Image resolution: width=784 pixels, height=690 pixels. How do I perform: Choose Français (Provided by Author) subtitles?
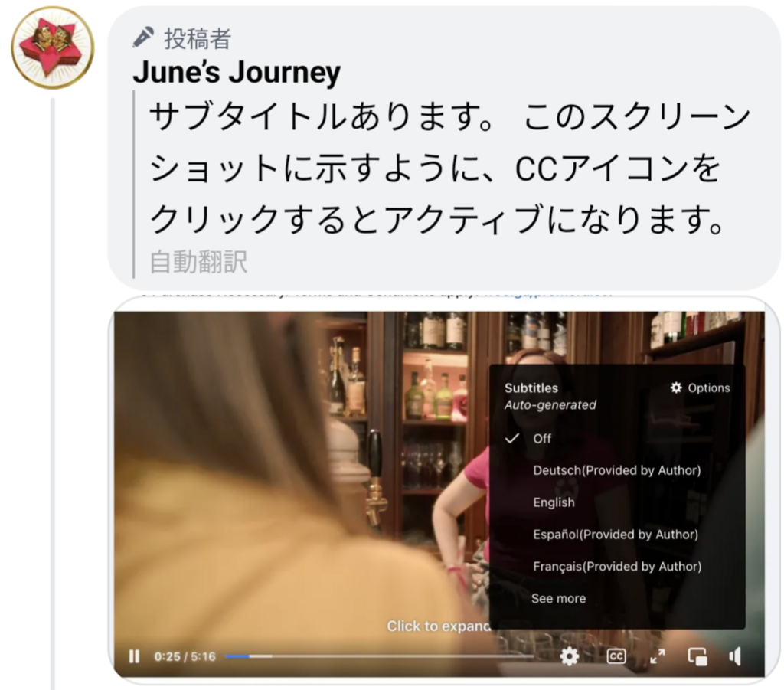pyautogui.click(x=617, y=567)
